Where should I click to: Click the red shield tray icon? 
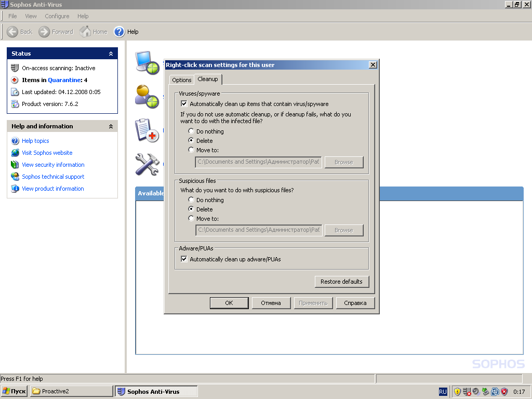(x=504, y=392)
